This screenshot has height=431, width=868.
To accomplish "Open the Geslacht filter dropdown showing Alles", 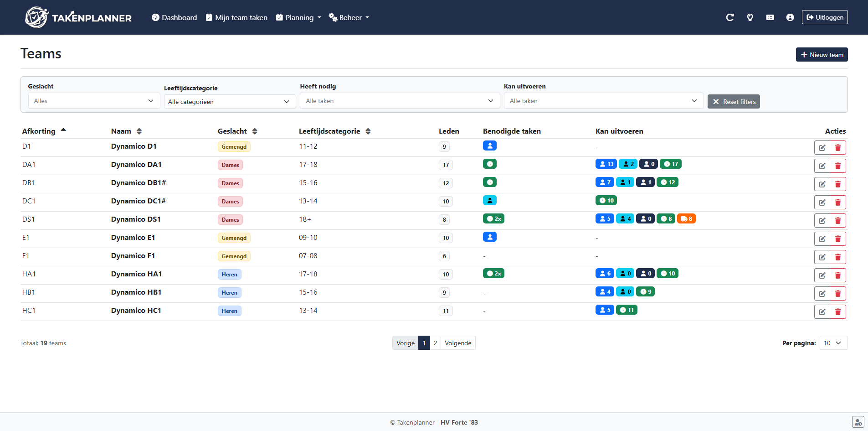I will tap(93, 100).
